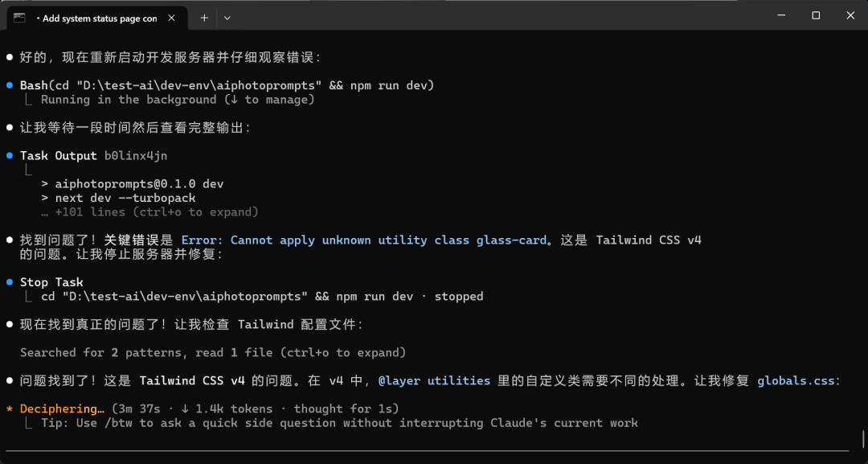Screen dimensions: 868x464
Task: Click the blue bullet beside Bash command
Action: pos(10,85)
